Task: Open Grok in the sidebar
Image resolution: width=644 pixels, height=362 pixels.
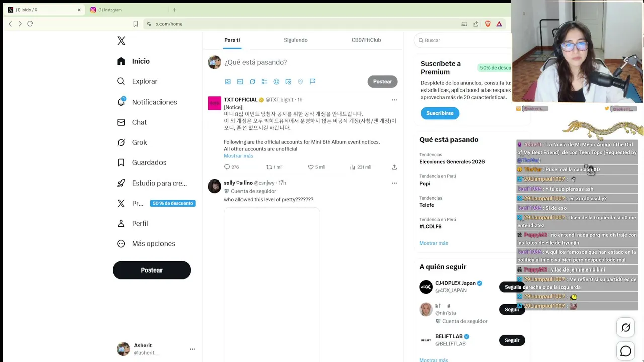Action: pos(132,142)
